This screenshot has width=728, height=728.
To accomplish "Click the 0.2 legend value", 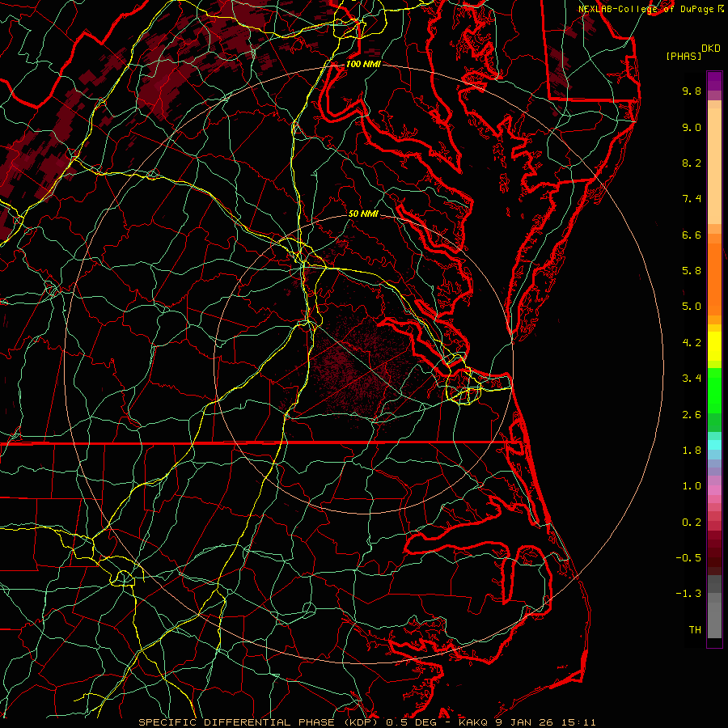I will (692, 523).
